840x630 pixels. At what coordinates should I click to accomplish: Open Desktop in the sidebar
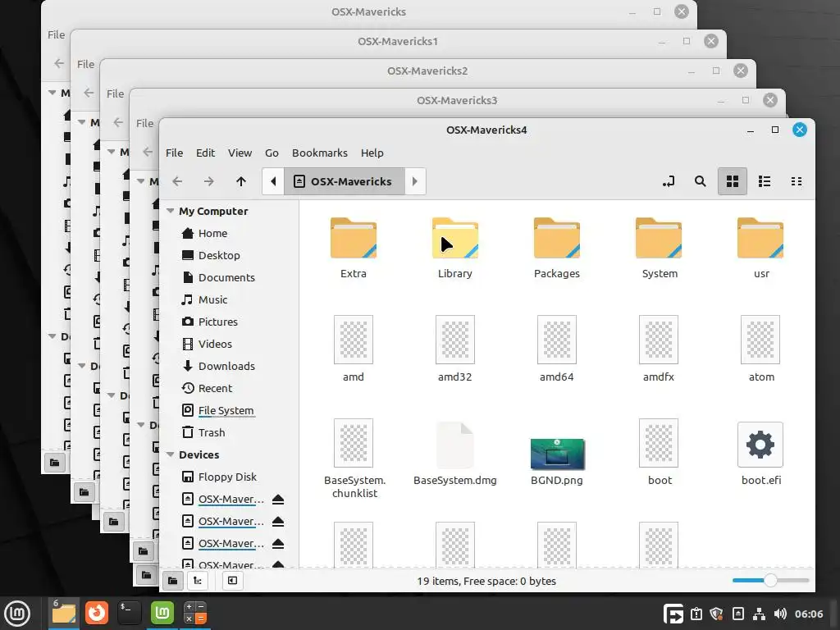coord(218,256)
